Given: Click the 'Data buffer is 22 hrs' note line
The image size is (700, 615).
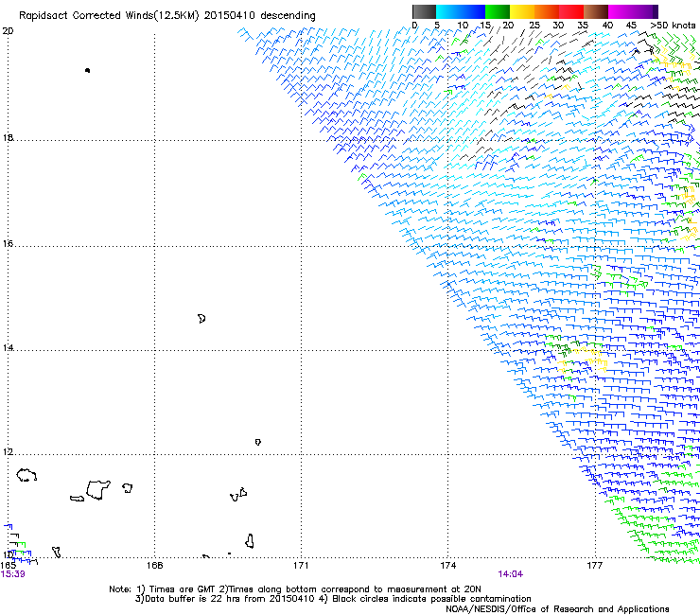Looking at the screenshot, I should (x=333, y=599).
